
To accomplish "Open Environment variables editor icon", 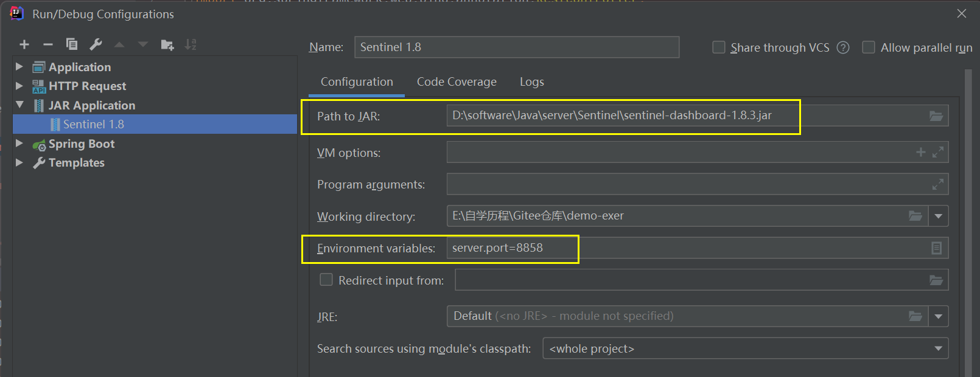I will (937, 248).
